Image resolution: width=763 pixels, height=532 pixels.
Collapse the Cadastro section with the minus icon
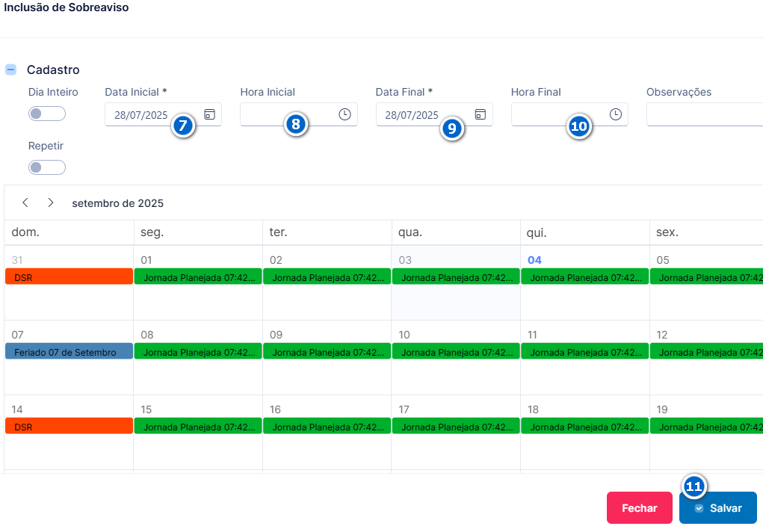[10, 69]
